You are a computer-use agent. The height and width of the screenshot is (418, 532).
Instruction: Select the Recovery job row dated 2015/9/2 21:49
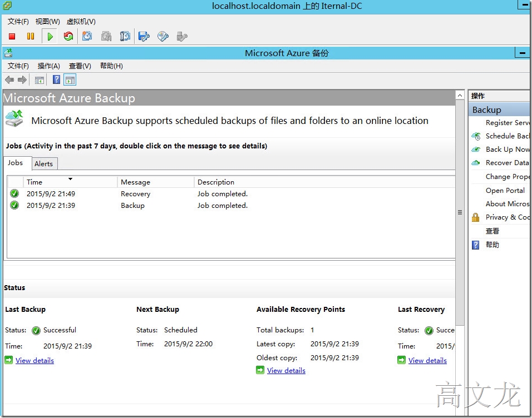231,193
